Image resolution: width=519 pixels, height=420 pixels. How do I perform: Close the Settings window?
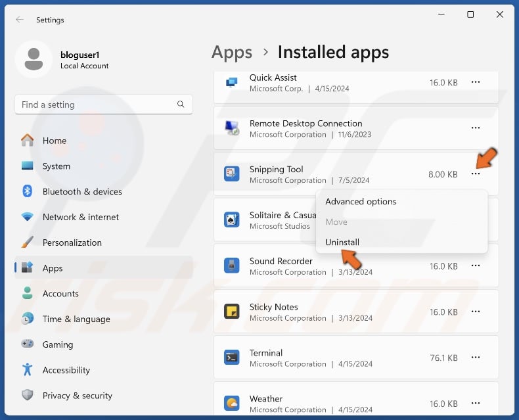pos(500,14)
